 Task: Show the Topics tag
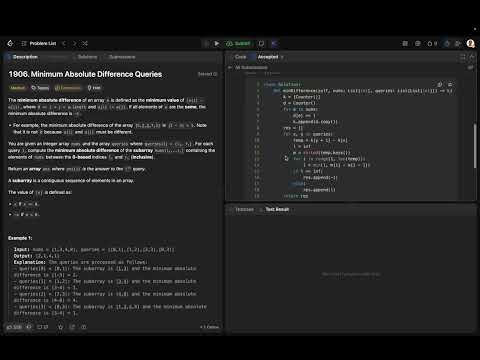(40, 88)
